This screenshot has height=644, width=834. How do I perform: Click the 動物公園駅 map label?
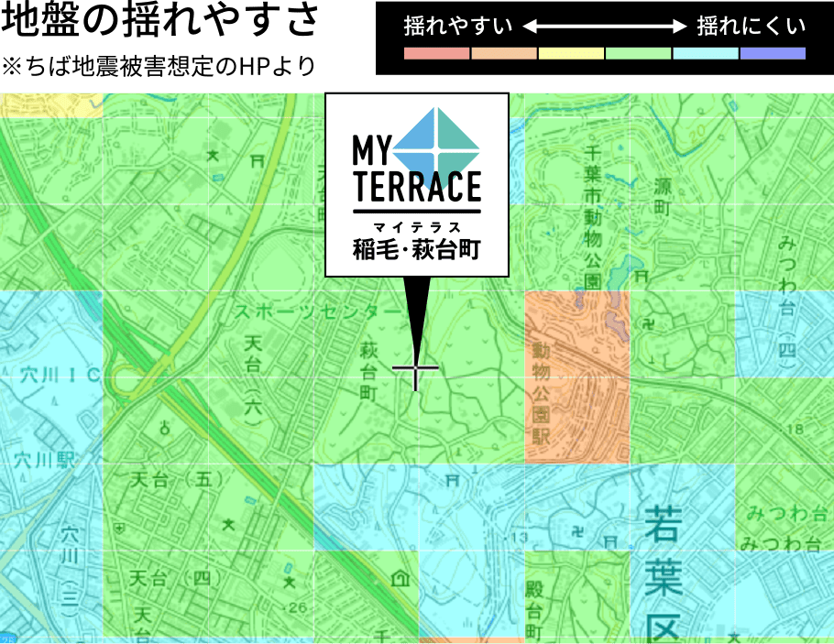[x=541, y=394]
